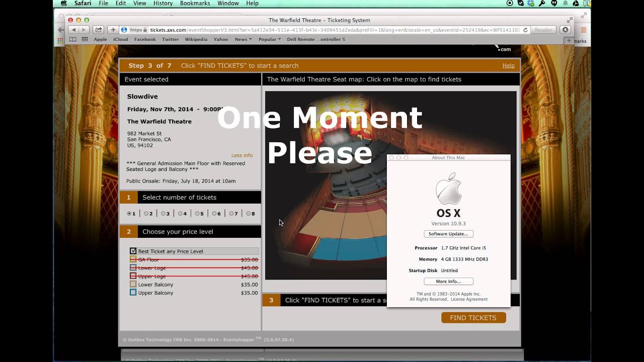Click the Help link in step header

508,65
